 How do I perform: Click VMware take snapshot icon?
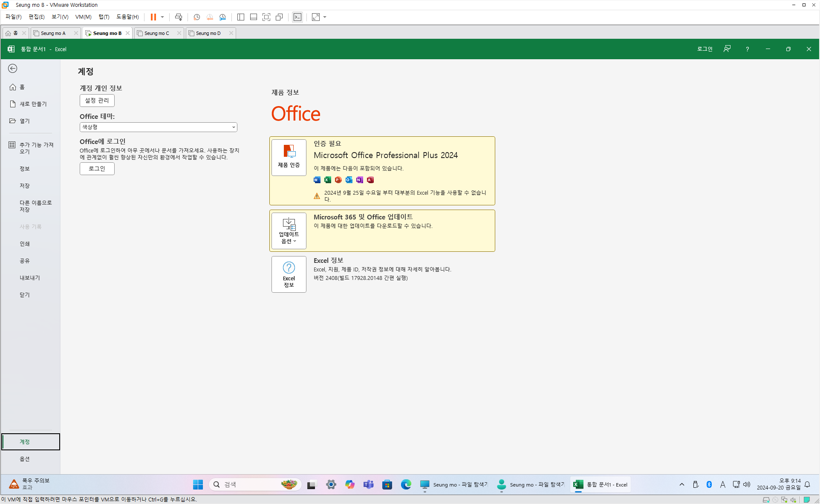coord(196,17)
